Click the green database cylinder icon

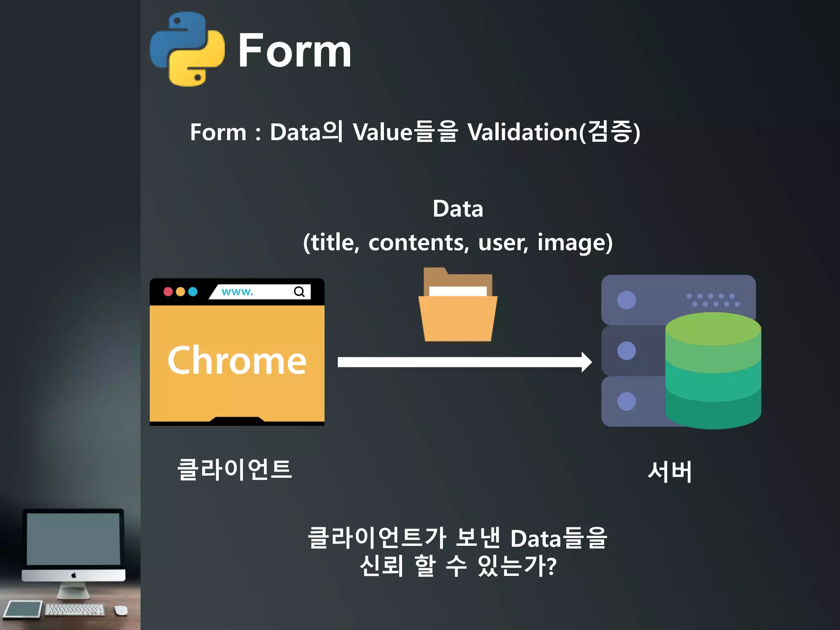[x=713, y=370]
